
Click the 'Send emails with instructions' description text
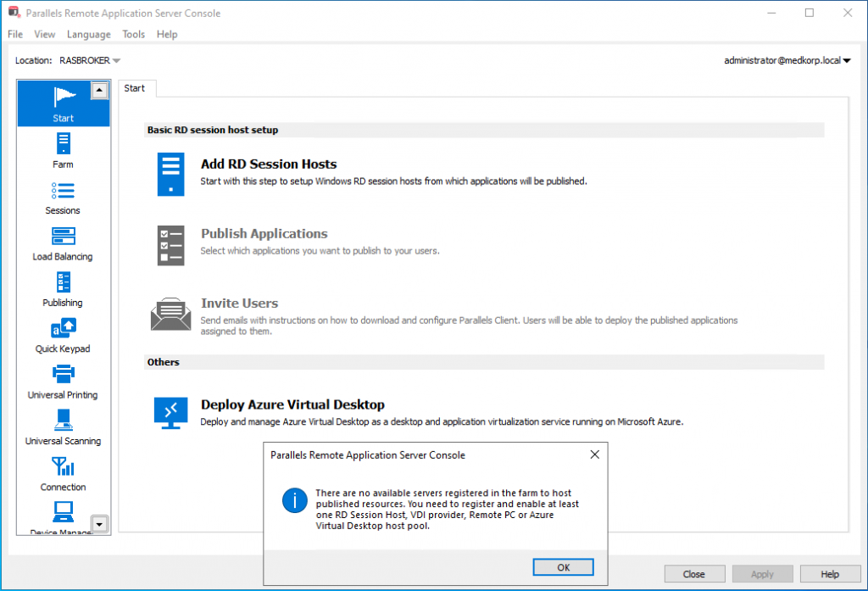pyautogui.click(x=469, y=326)
